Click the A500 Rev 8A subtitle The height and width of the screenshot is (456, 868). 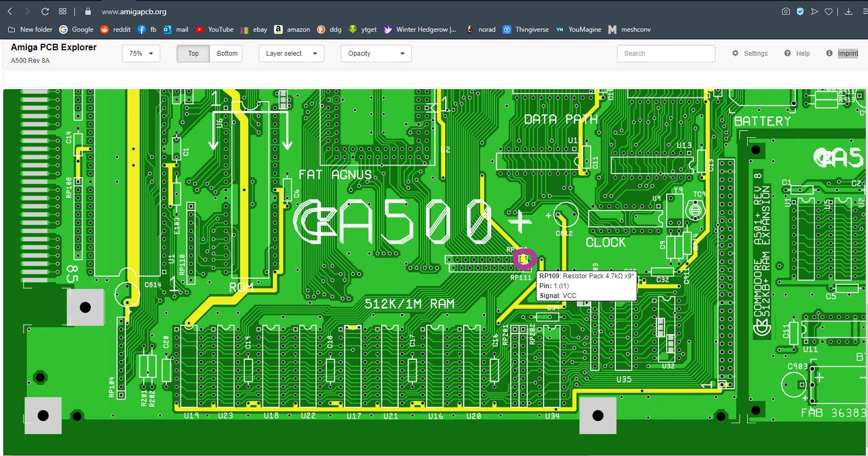coord(30,61)
